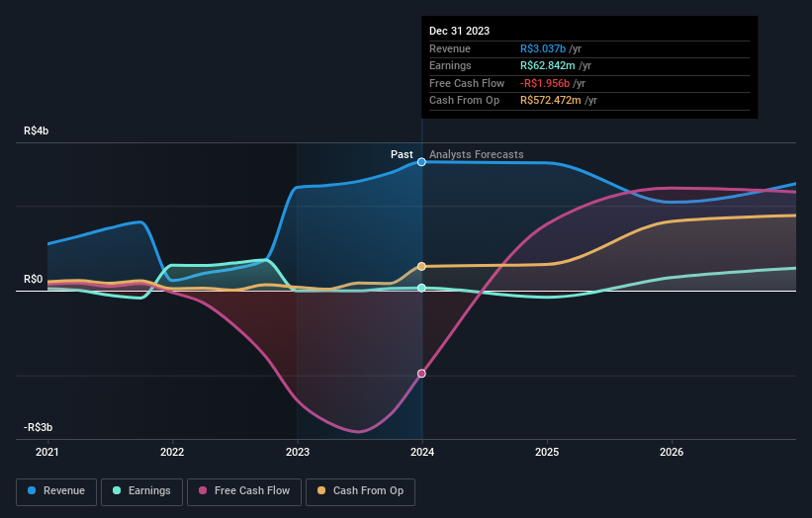Click the R$3.037b revenue value
The height and width of the screenshot is (518, 812).
coord(543,48)
